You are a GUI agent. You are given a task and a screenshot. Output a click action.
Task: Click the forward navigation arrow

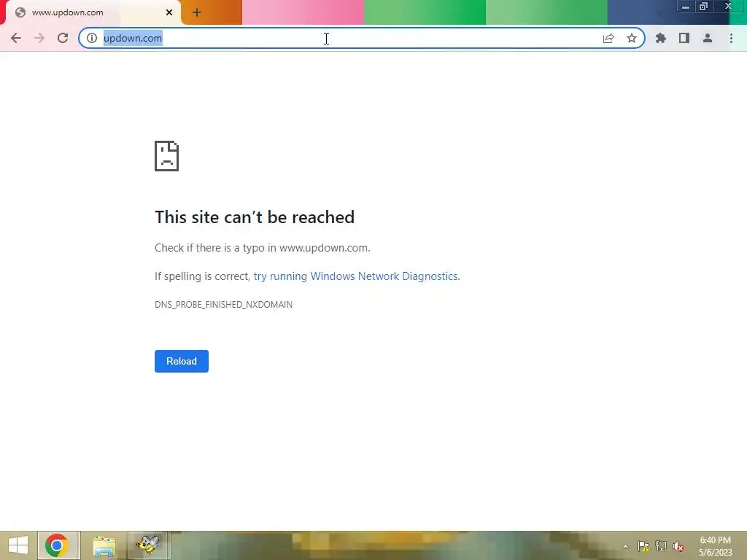tap(39, 38)
